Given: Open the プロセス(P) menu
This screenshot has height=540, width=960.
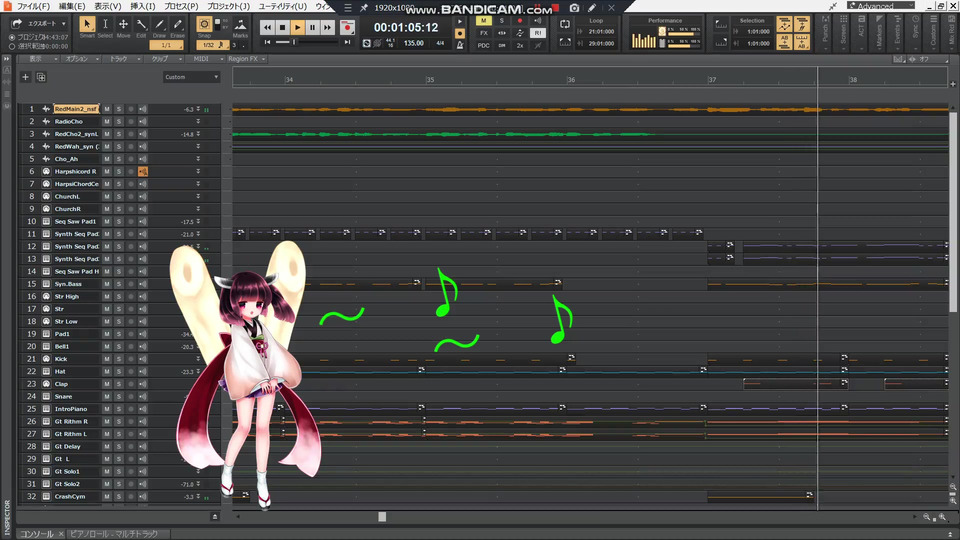Looking at the screenshot, I should (181, 6).
